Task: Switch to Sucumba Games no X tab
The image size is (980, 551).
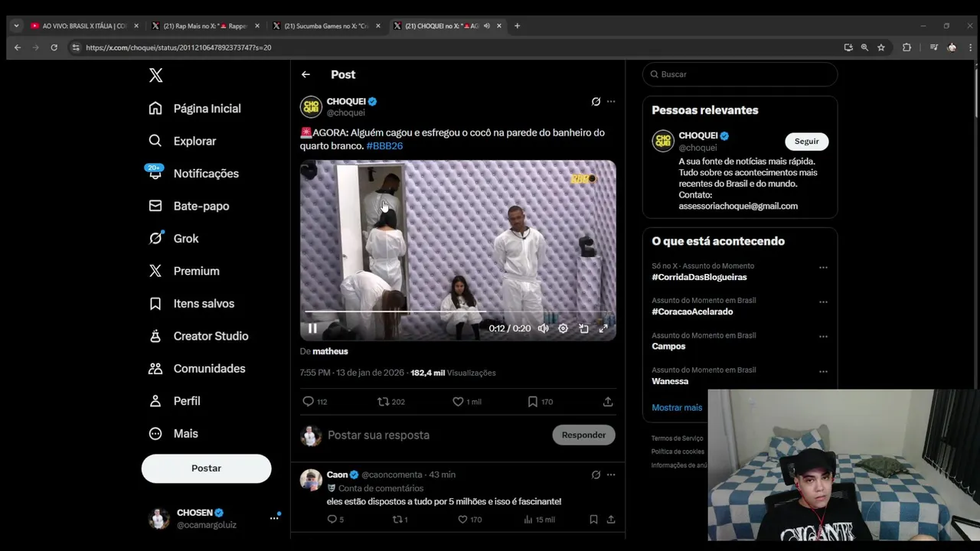Action: pyautogui.click(x=326, y=26)
